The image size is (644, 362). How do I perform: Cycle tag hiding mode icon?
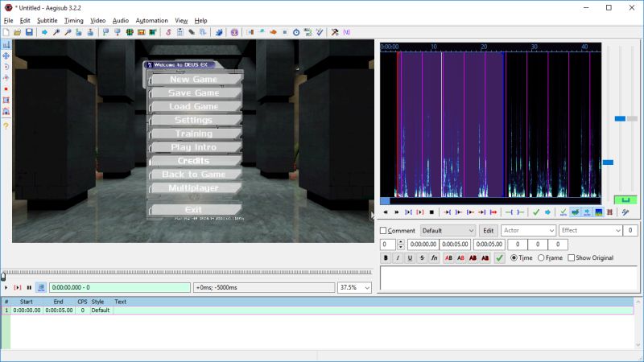347,32
